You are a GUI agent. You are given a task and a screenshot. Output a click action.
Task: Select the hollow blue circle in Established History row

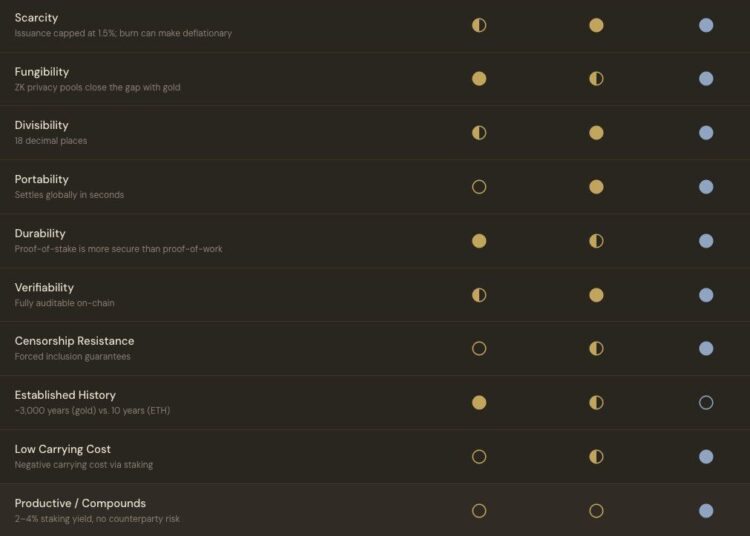pyautogui.click(x=706, y=403)
